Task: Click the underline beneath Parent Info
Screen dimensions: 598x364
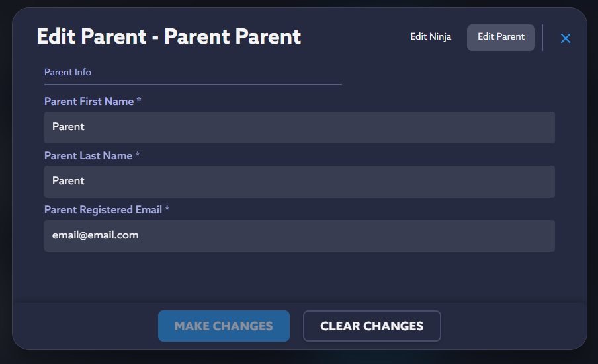Action: tap(192, 85)
